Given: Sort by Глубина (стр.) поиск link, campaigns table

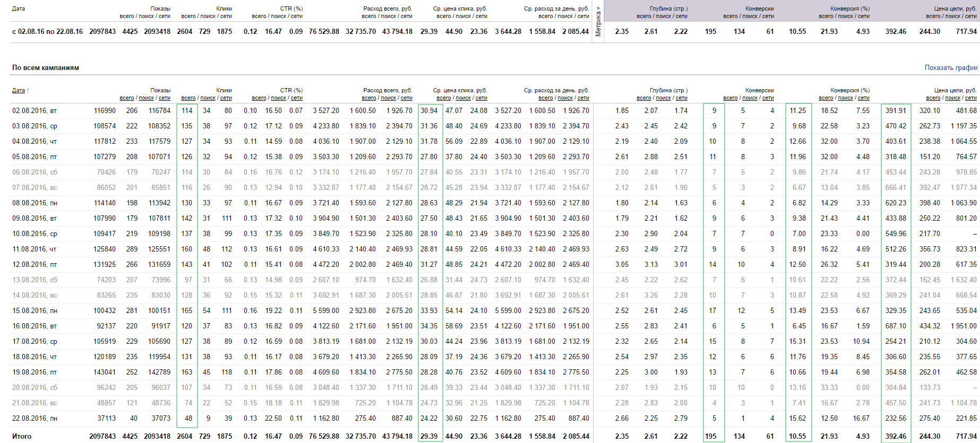Looking at the screenshot, I should (x=664, y=98).
